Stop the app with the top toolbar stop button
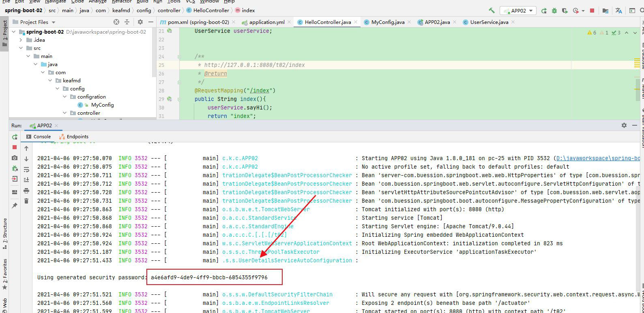The height and width of the screenshot is (313, 644). pos(592,11)
